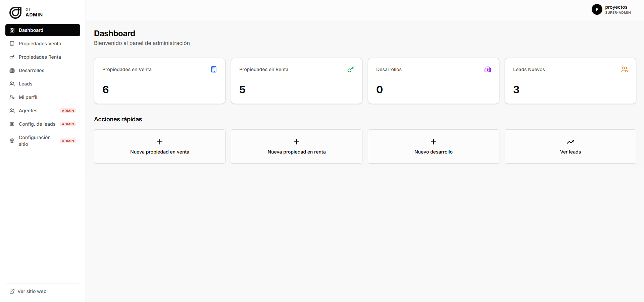Select Desarrollos in the sidebar
The height and width of the screenshot is (302, 644).
[x=43, y=70]
